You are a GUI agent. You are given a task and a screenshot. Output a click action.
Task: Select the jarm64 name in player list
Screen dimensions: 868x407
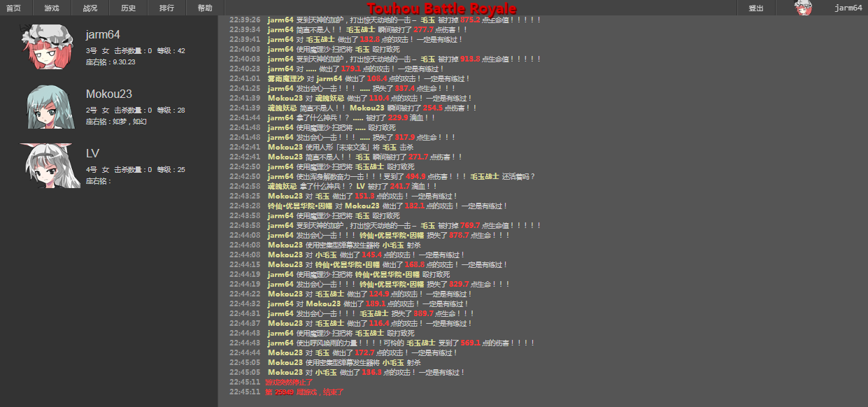tap(103, 35)
